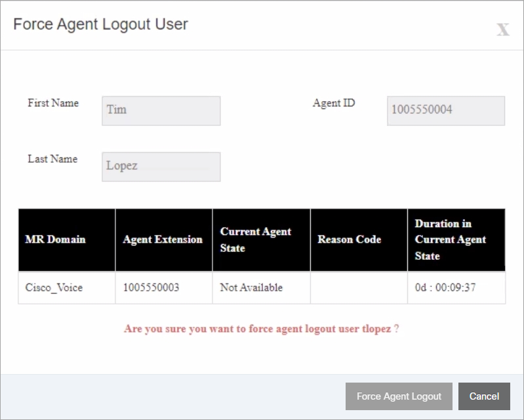Click the empty Reason Code cell
Screen dimensions: 524x420
pyautogui.click(x=359, y=287)
